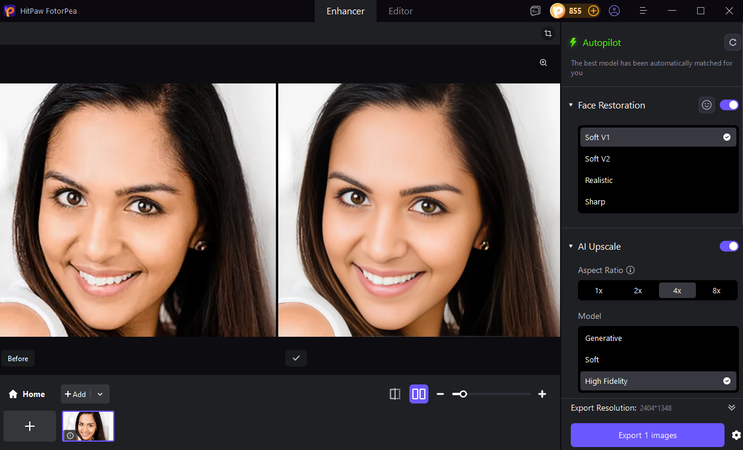Click the face icon beside Face Restoration
This screenshot has width=743, height=450.
[x=706, y=105]
